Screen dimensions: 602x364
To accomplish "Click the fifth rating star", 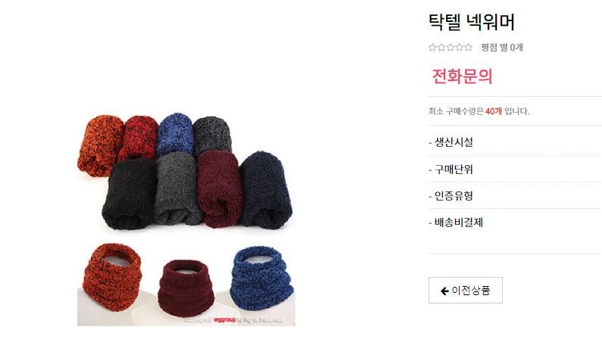I will (x=469, y=47).
